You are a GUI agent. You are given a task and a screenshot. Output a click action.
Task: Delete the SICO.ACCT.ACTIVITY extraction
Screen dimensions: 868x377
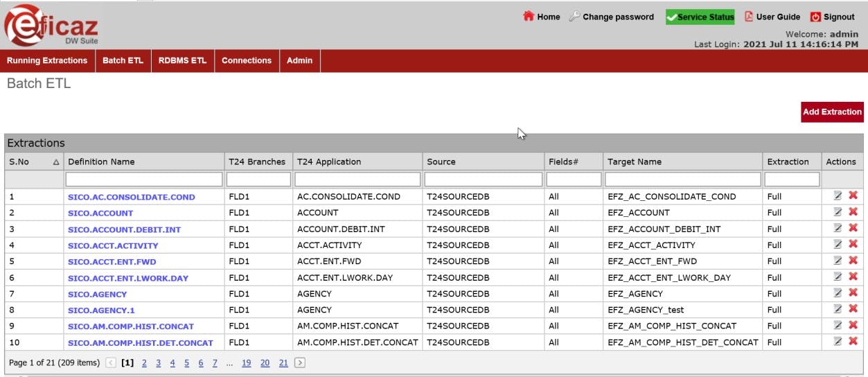pos(853,245)
